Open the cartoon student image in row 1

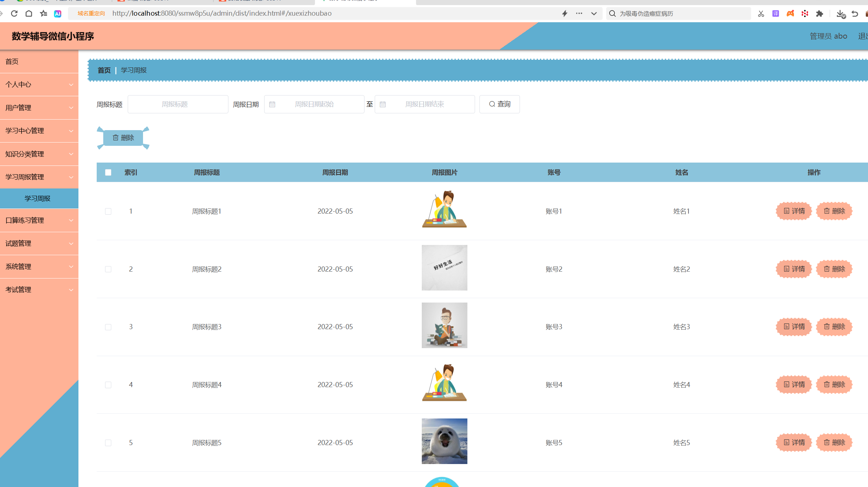[444, 209]
